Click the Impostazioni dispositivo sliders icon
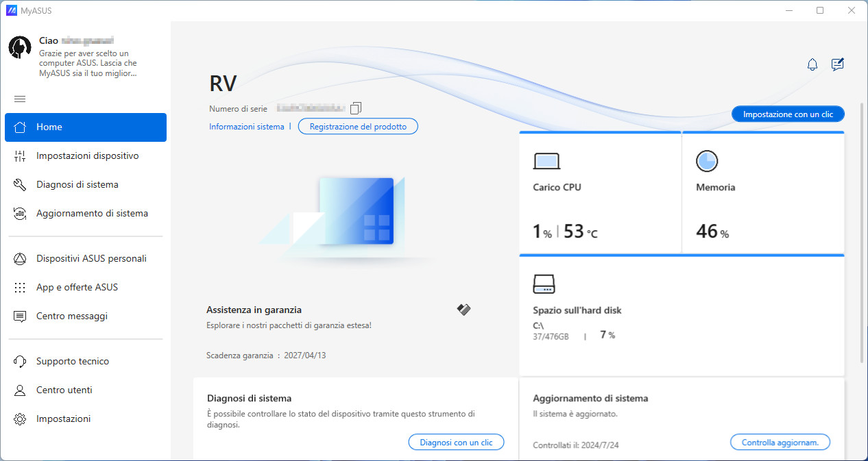Image resolution: width=868 pixels, height=461 pixels. tap(20, 155)
